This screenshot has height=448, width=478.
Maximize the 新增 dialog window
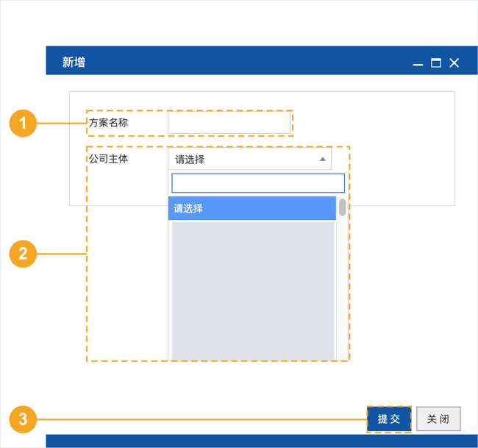[x=436, y=63]
